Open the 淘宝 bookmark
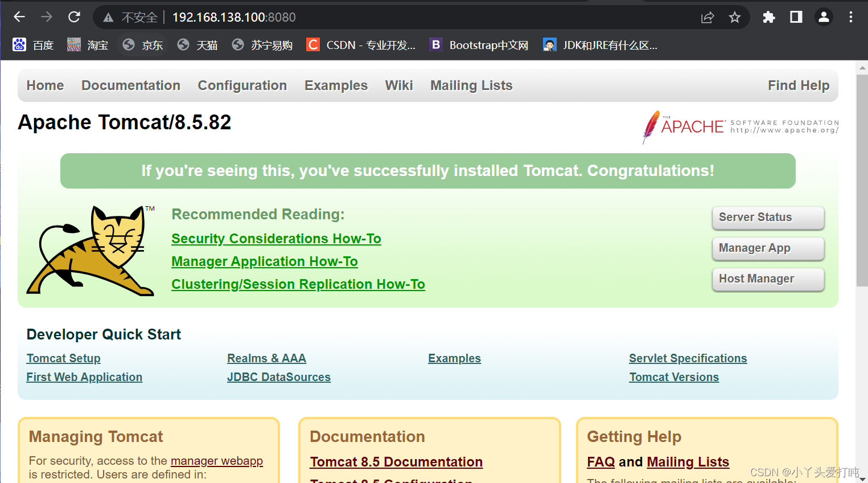The image size is (868, 483). (x=88, y=45)
